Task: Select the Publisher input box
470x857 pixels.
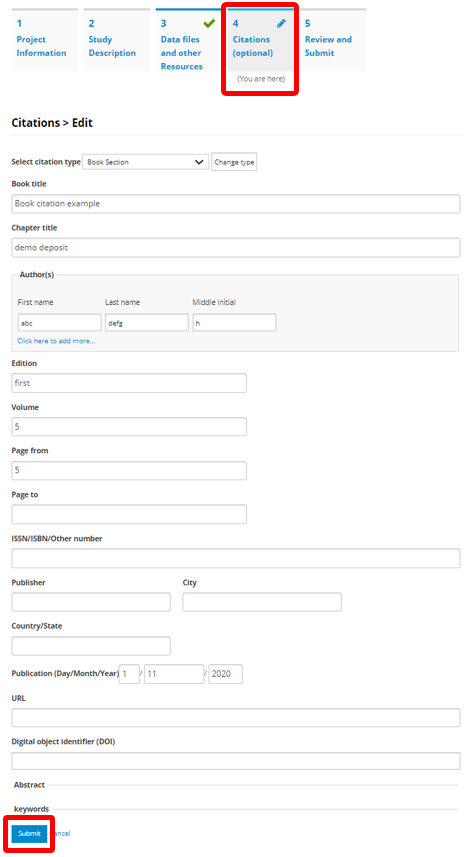Action: (x=91, y=602)
